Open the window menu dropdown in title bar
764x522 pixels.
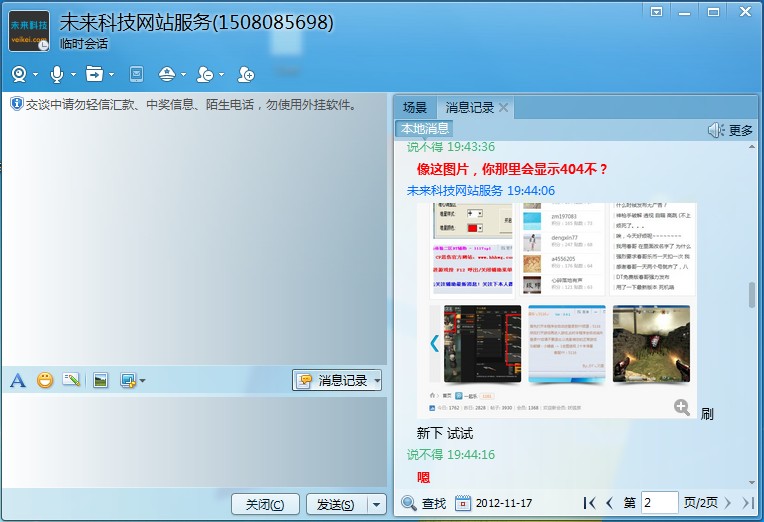coord(656,12)
